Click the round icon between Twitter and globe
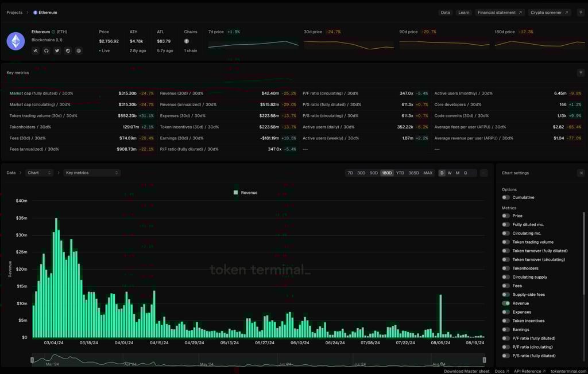Image resolution: width=588 pixels, height=374 pixels. pos(68,50)
